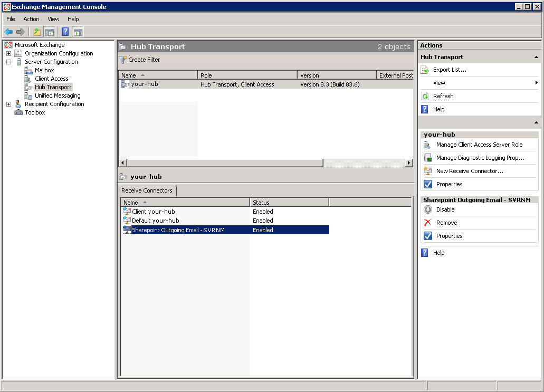Click the Create Filter funnel icon
Viewport: 544px width, 392px height.
tap(122, 60)
